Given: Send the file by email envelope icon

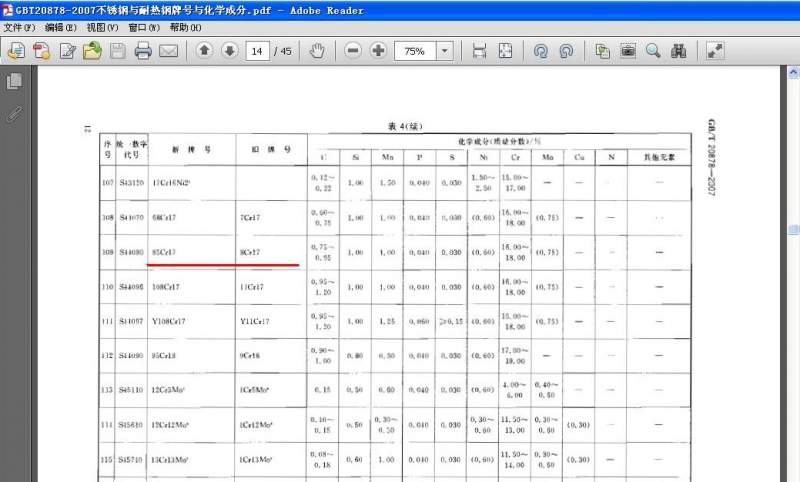Looking at the screenshot, I should (168, 50).
